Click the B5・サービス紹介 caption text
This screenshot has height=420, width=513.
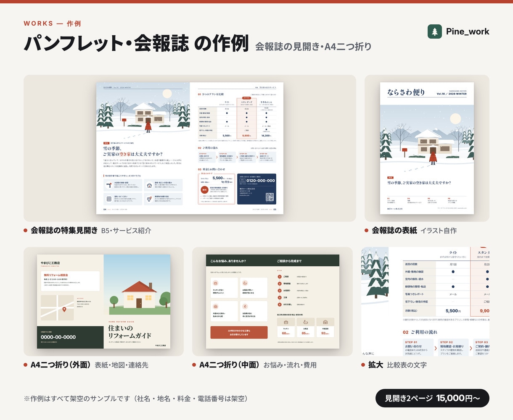126,230
